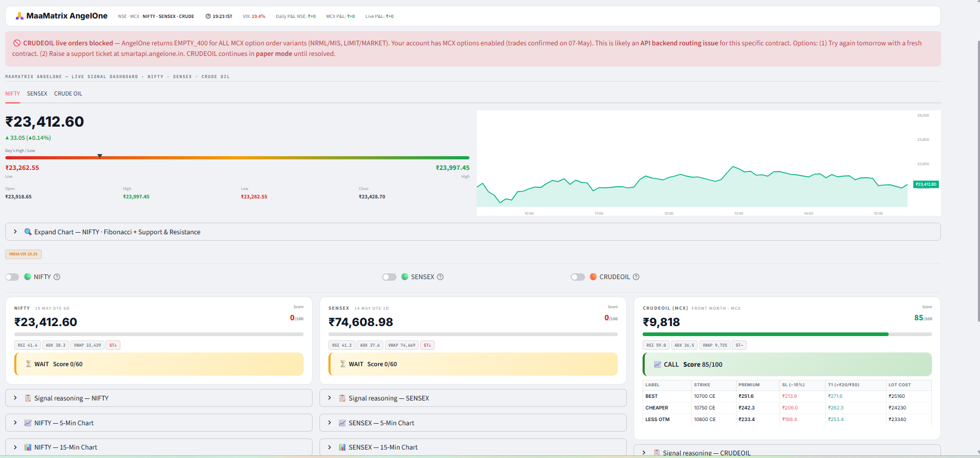This screenshot has width=980, height=458.
Task: Click the hourglass icon in NIFTY WAIT banner
Action: (29, 364)
